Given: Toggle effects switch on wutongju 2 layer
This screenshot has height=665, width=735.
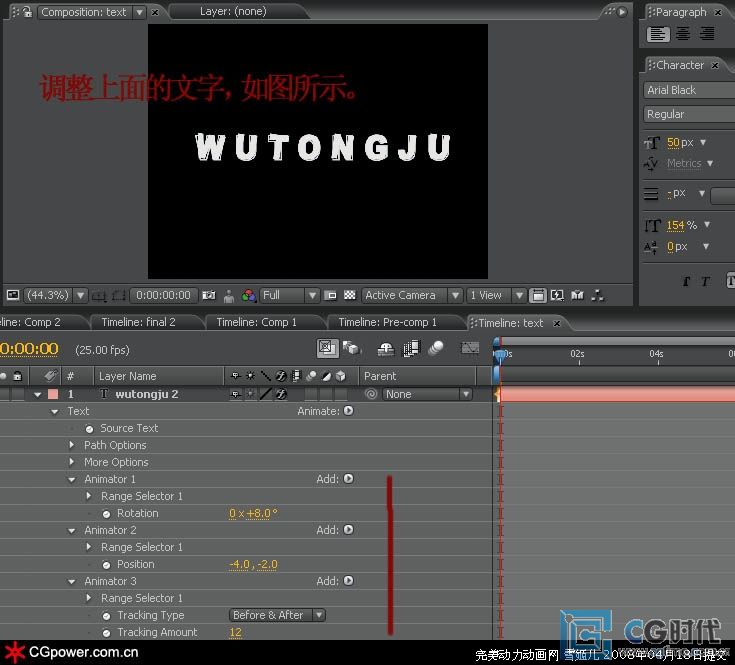Looking at the screenshot, I should [281, 394].
